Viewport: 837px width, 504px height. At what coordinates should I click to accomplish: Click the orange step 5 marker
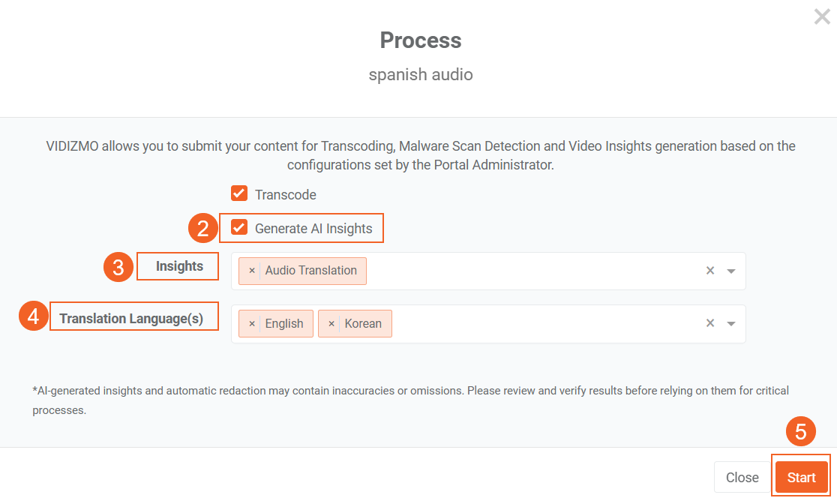tap(800, 433)
